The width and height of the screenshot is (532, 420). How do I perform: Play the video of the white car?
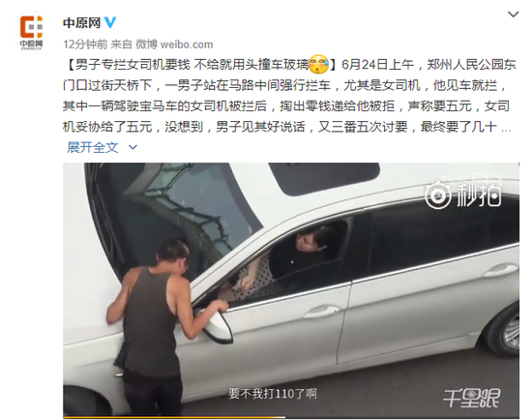[x=291, y=289]
